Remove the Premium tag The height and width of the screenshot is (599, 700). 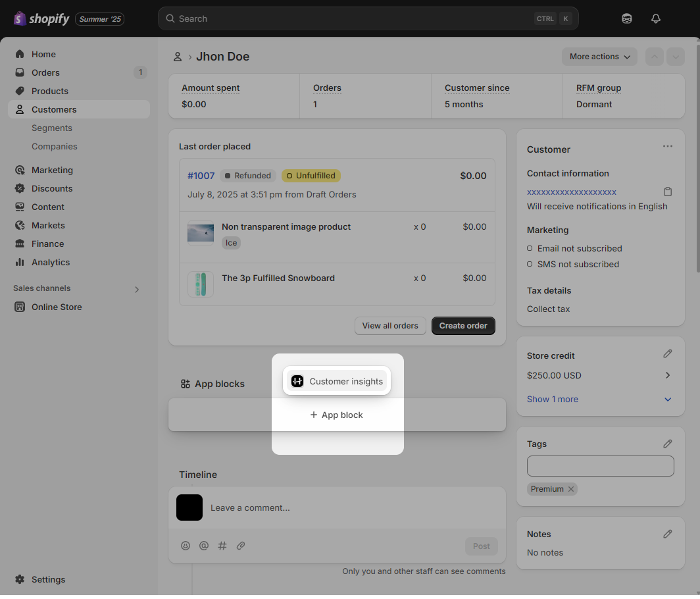(571, 489)
